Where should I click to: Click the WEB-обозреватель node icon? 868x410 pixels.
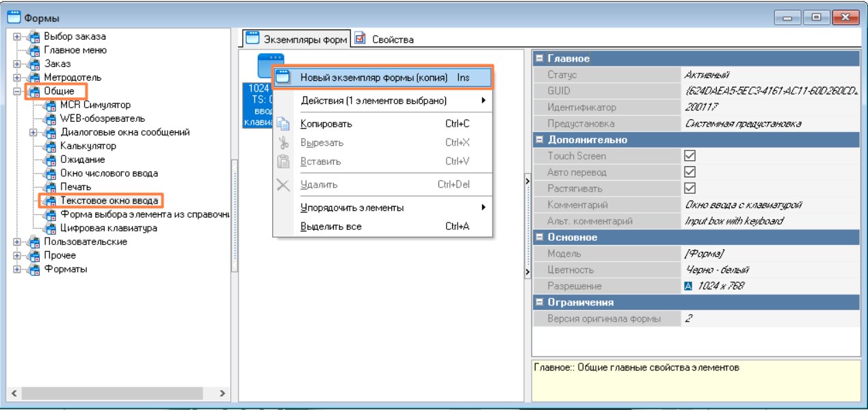pos(50,119)
